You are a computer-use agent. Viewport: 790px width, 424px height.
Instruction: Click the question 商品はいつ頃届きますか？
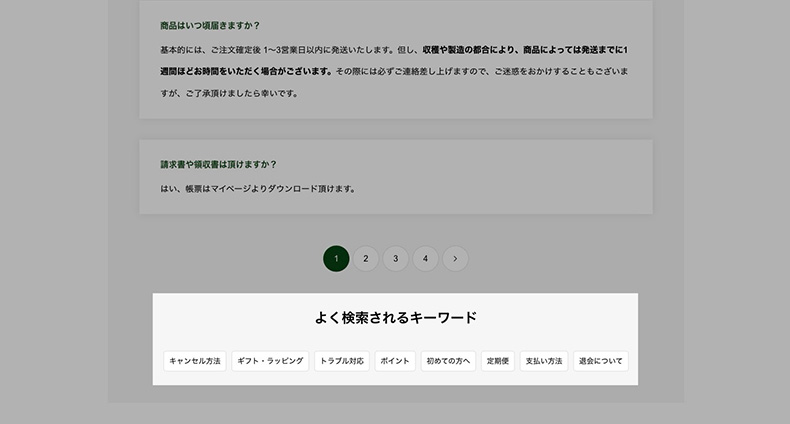[x=210, y=26]
